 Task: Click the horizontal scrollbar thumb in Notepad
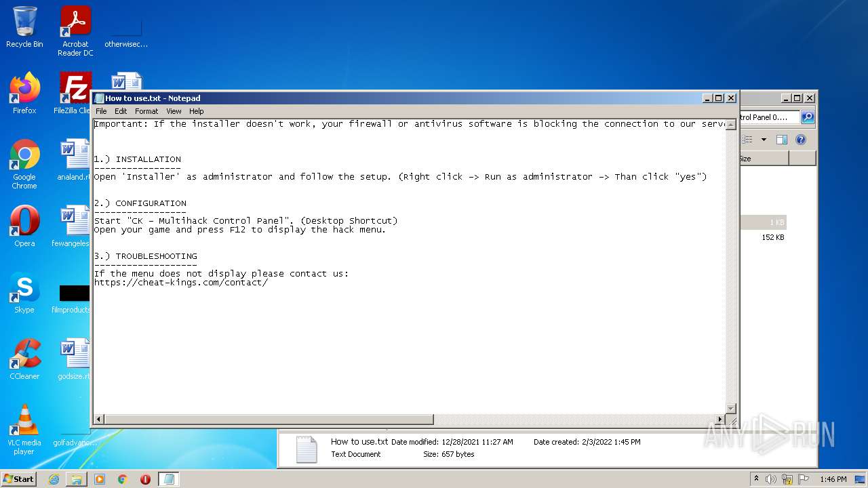(269, 420)
